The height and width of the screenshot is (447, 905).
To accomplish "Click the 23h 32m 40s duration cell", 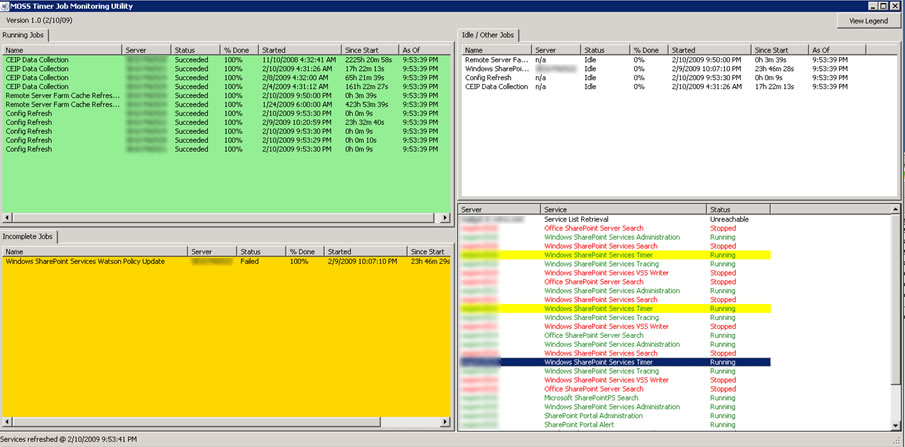I will [365, 122].
